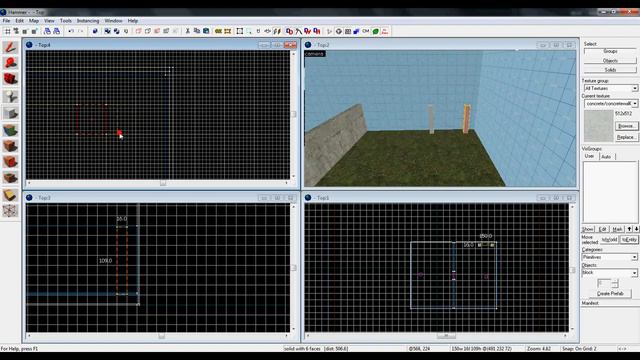Click the Edit Cordon Bounds icon
Screen dimensions: 640x360
pos(228,31)
